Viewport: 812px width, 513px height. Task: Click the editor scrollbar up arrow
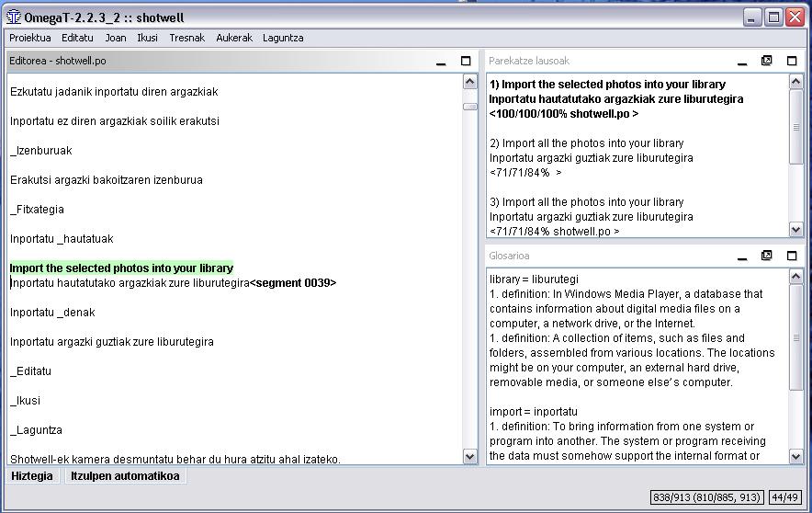tap(470, 82)
